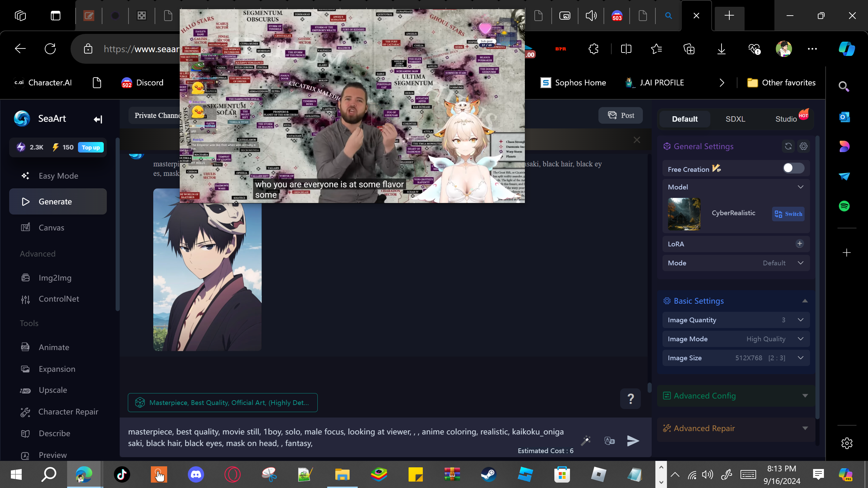This screenshot has width=868, height=488.
Task: Open the Other favorites folder
Action: click(x=781, y=83)
